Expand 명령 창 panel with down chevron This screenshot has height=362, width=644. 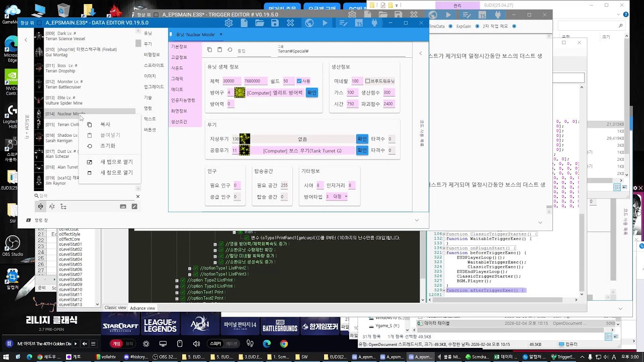point(417,220)
